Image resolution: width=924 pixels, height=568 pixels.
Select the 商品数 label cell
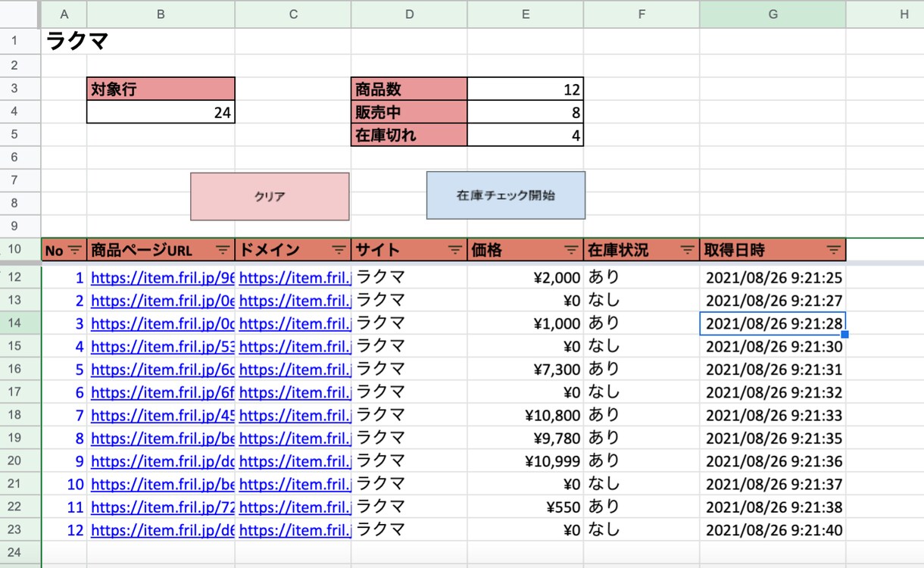tap(409, 89)
